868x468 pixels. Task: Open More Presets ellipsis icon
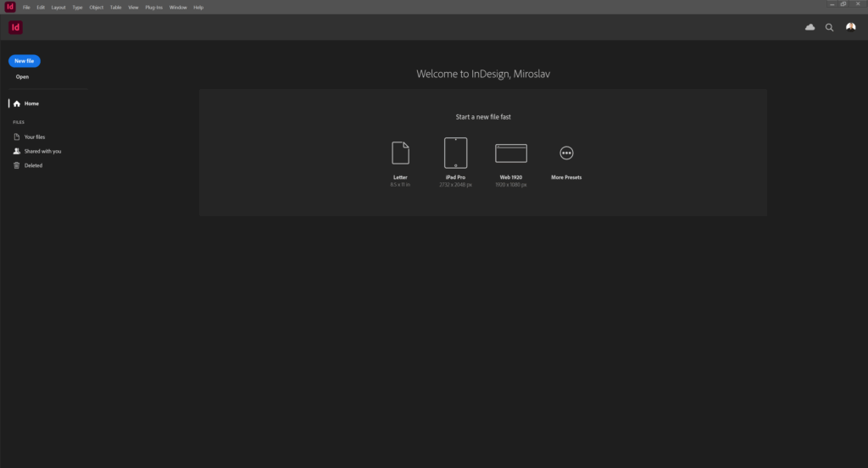[566, 153]
